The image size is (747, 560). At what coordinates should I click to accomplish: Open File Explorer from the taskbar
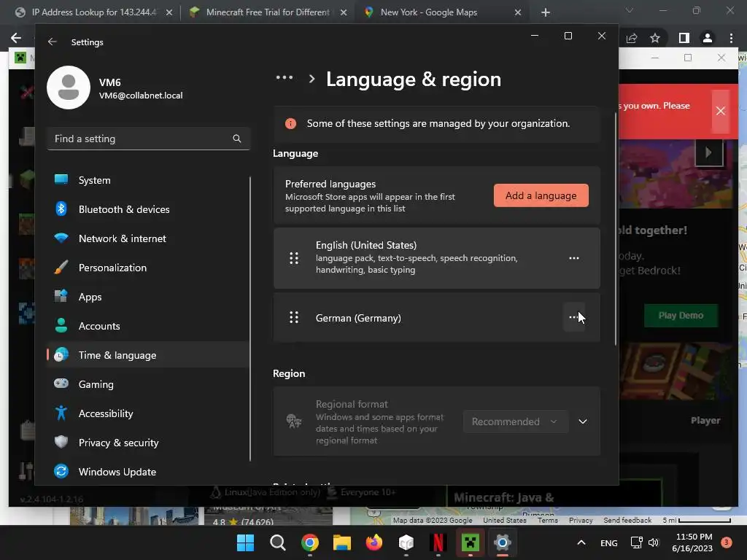tap(342, 542)
